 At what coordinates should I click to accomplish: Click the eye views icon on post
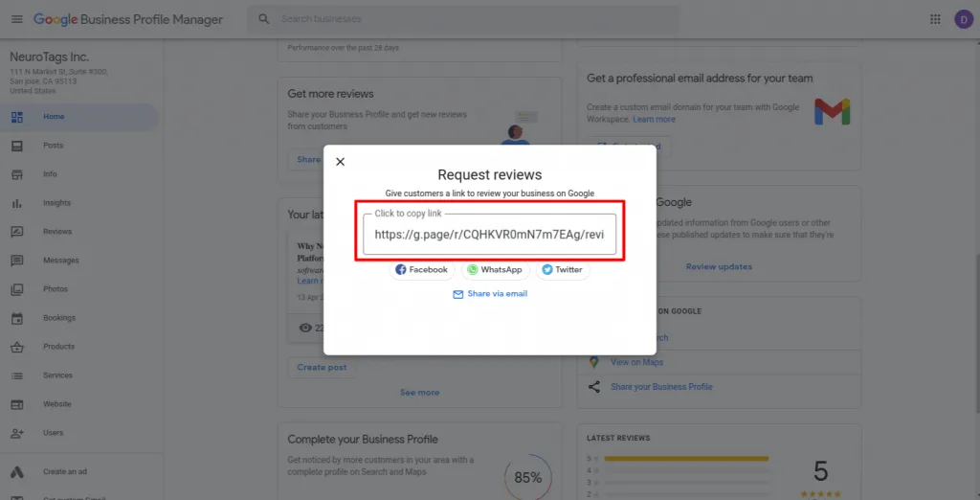click(305, 328)
